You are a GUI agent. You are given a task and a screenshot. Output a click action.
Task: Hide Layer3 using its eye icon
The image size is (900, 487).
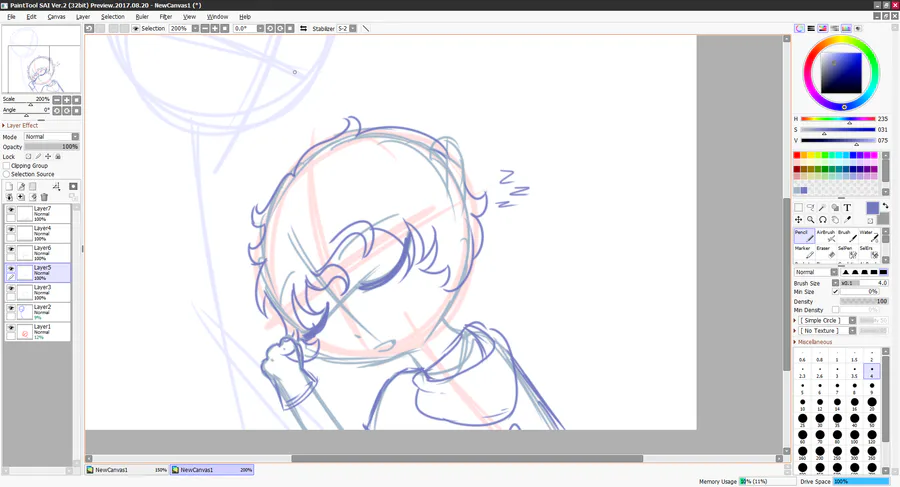(11, 288)
